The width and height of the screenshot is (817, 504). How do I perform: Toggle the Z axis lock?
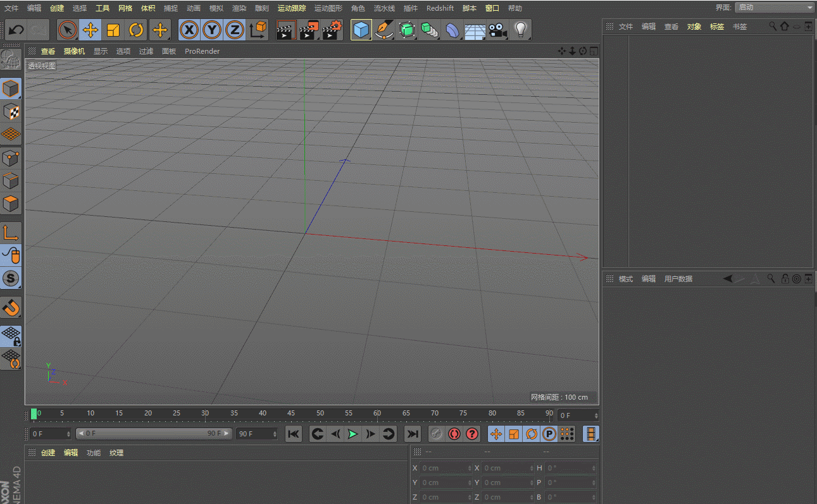tap(235, 30)
